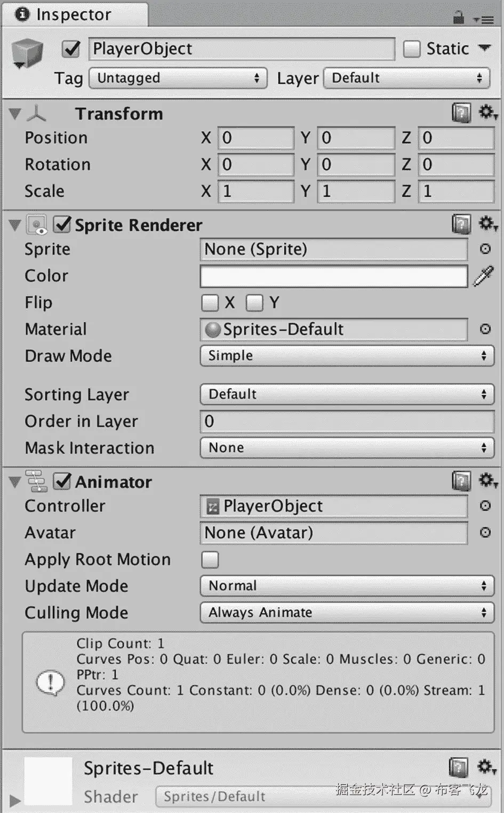Open the Draw Mode dropdown

click(x=347, y=356)
